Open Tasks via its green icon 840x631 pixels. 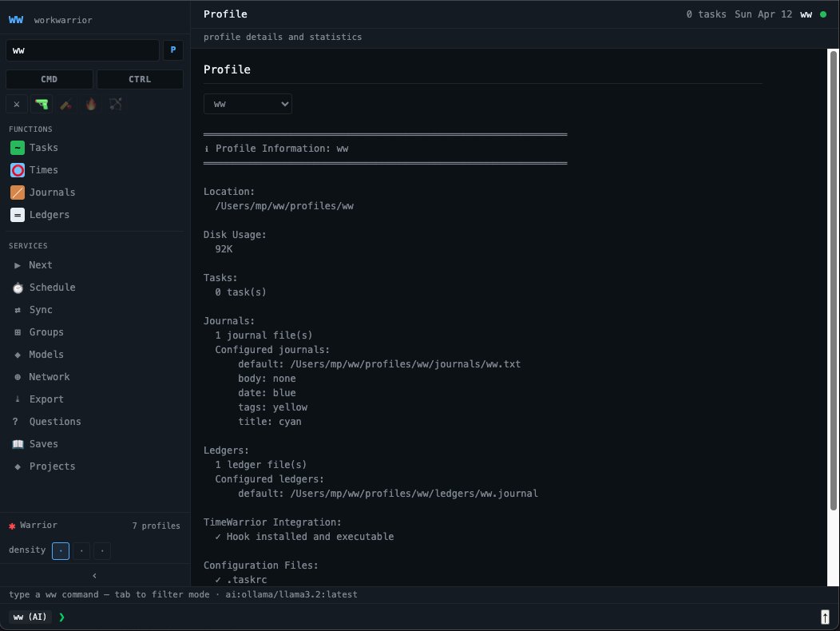tap(18, 148)
